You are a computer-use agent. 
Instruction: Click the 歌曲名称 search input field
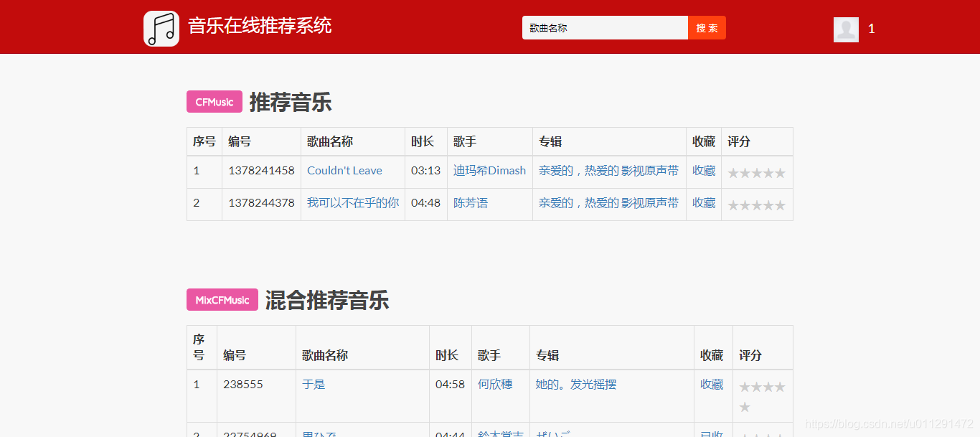(605, 27)
